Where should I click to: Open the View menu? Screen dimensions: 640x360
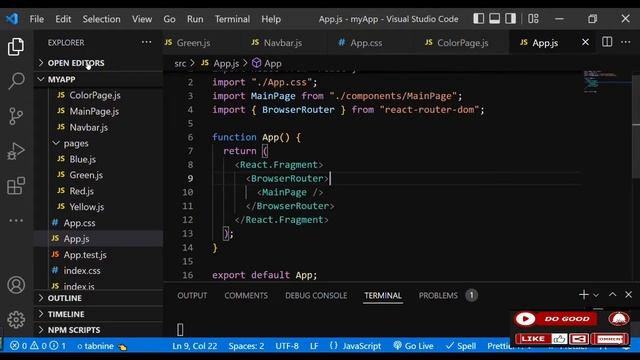pos(142,19)
